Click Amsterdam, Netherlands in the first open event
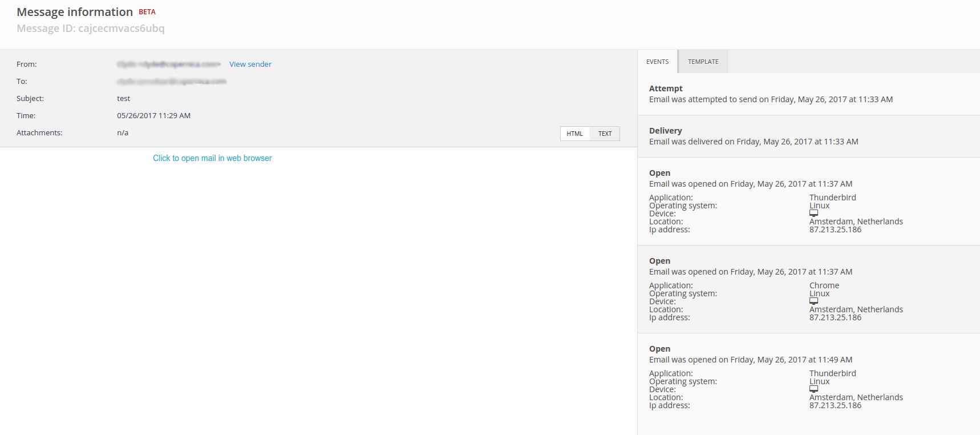 click(856, 221)
